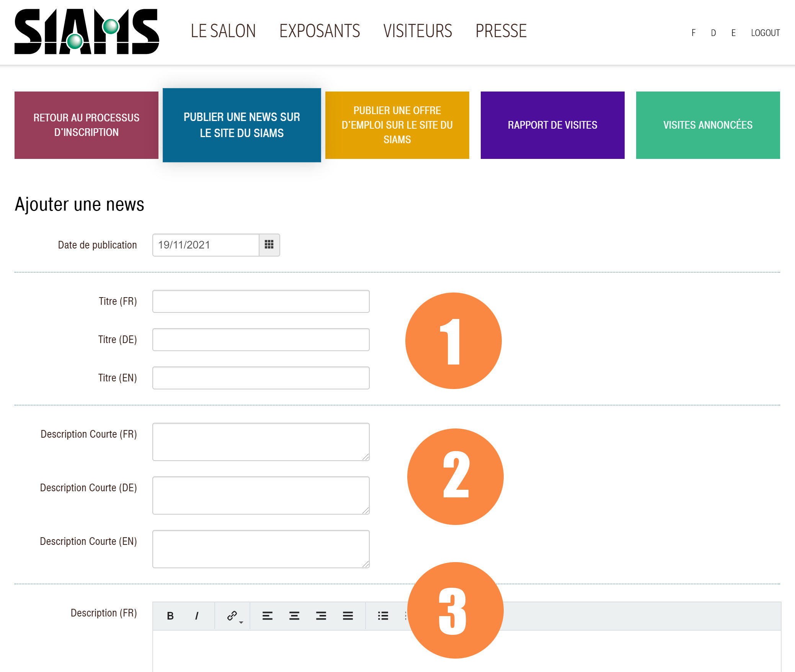Click the LOGOUT link

[765, 33]
